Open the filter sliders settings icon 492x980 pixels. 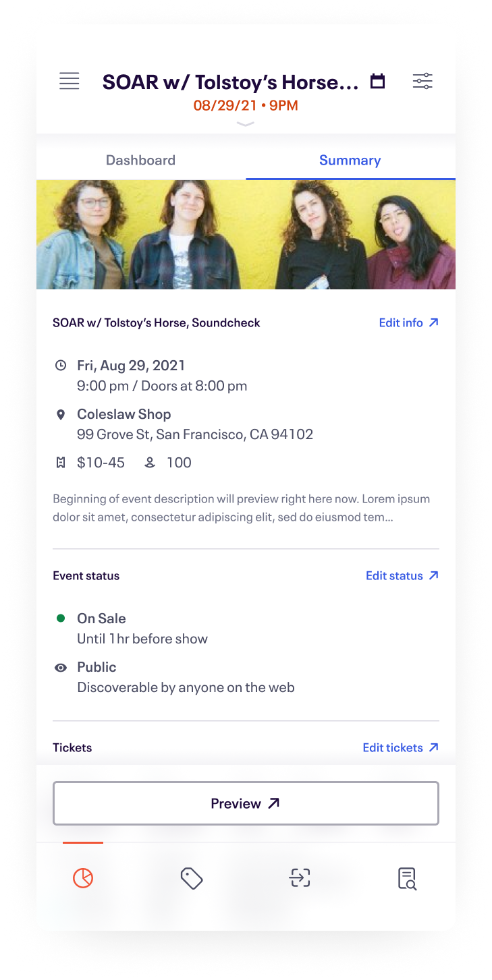pyautogui.click(x=422, y=82)
